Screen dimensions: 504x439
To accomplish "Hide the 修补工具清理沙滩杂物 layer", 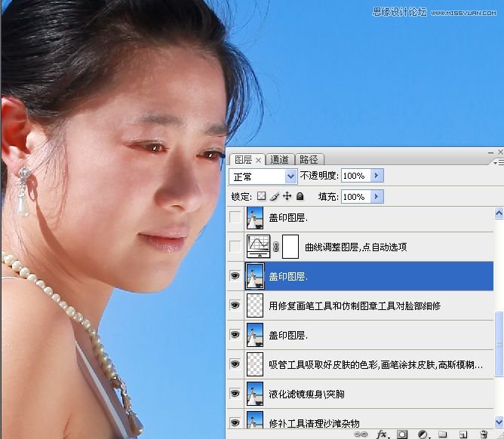I will coord(235,422).
